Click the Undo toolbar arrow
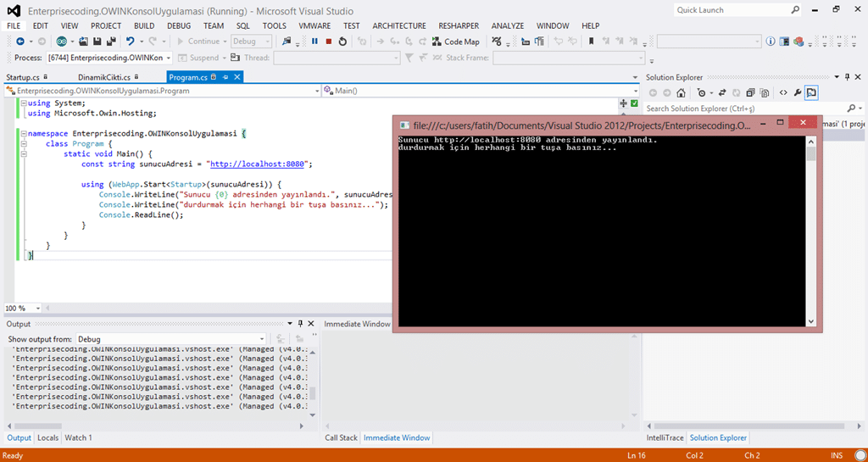 [130, 42]
